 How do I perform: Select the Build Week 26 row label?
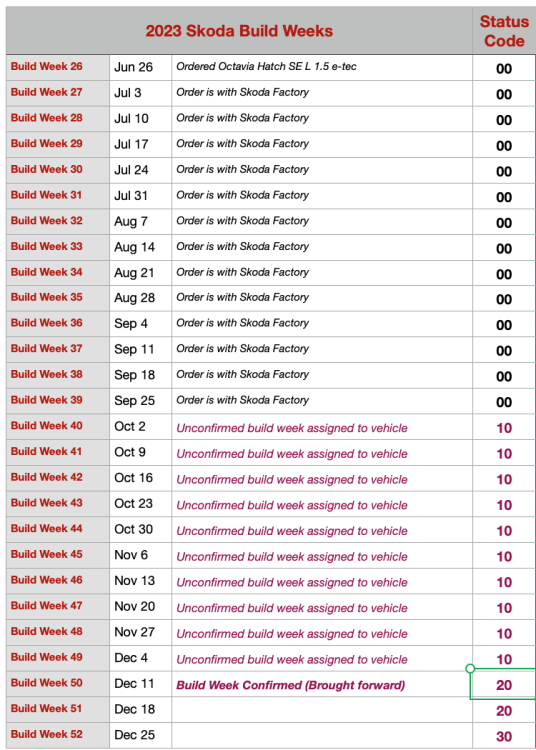[58, 67]
